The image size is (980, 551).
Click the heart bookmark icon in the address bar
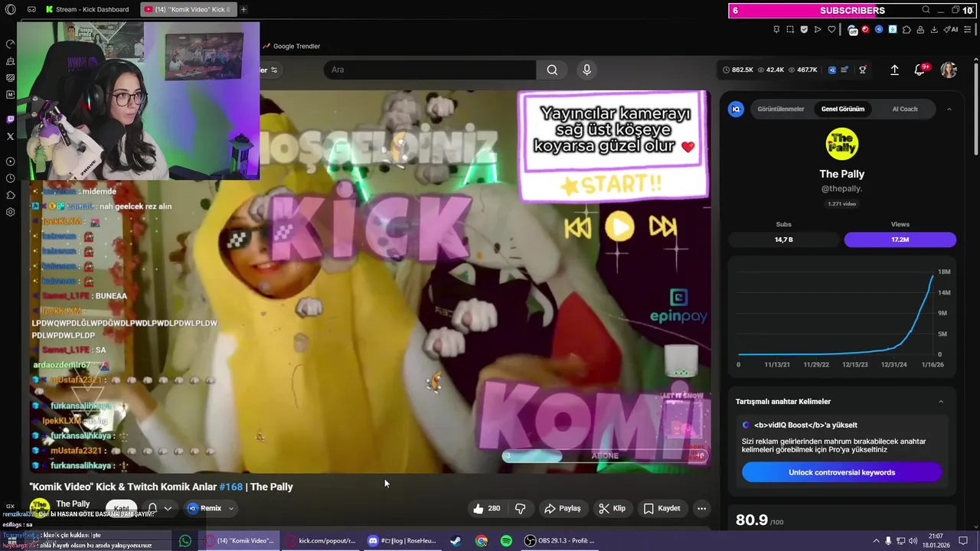[x=831, y=29]
